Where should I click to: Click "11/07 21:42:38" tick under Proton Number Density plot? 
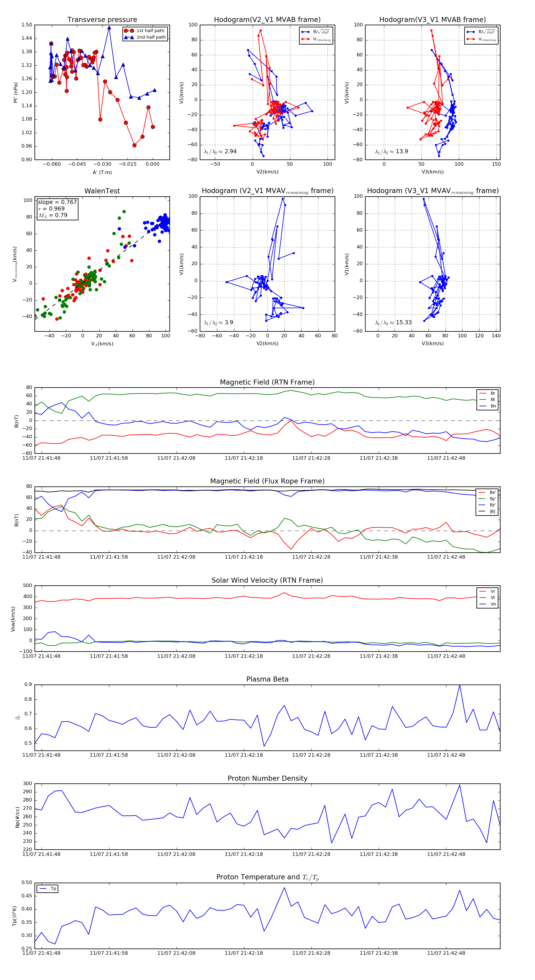point(378,854)
